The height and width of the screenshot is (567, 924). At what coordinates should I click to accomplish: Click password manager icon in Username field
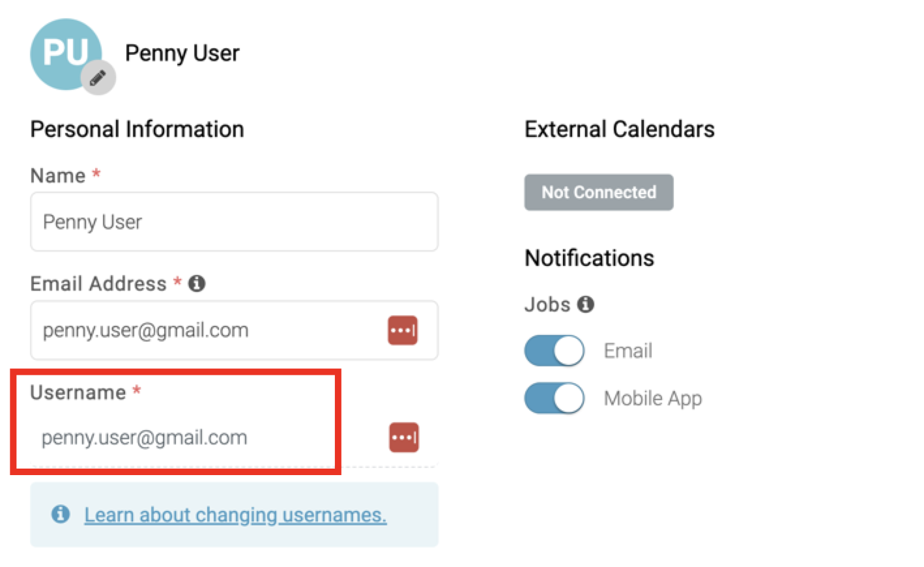pos(404,437)
